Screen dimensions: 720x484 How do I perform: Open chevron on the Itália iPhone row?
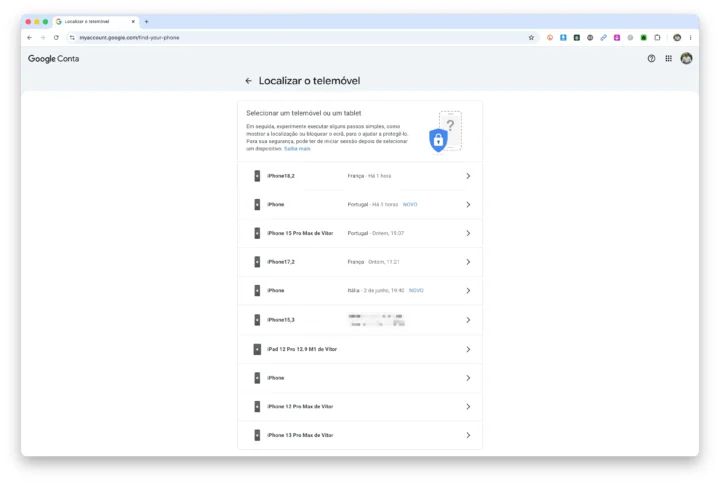click(x=468, y=291)
